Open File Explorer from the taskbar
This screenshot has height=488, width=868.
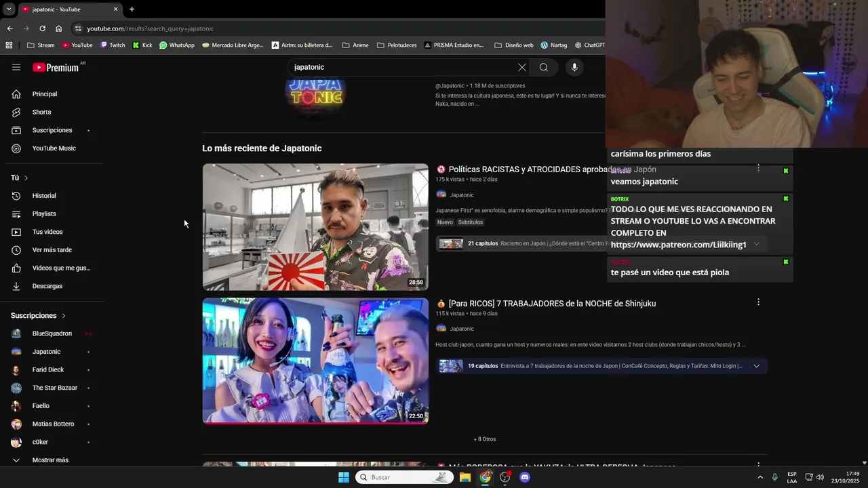point(465,477)
